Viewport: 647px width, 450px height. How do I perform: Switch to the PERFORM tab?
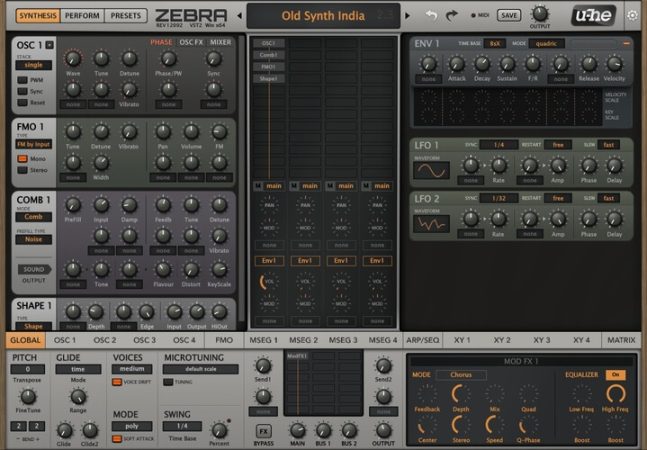(x=82, y=16)
